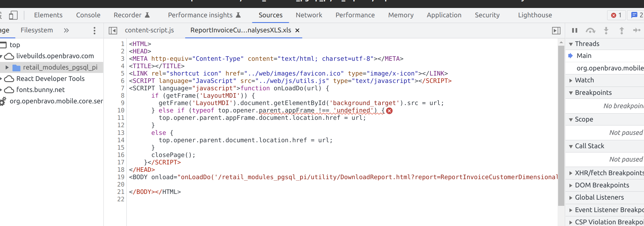Open the content-script.js file tab

click(149, 30)
